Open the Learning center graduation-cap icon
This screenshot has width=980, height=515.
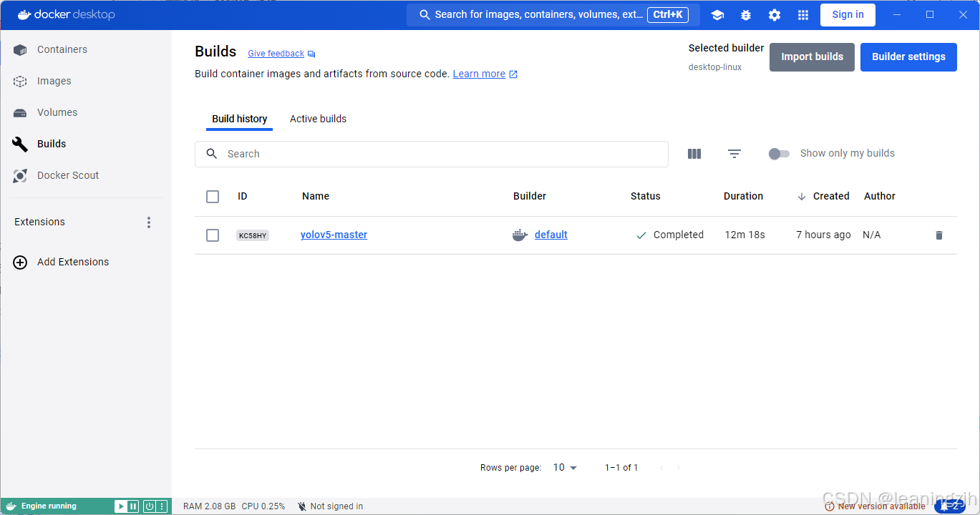pyautogui.click(x=717, y=15)
